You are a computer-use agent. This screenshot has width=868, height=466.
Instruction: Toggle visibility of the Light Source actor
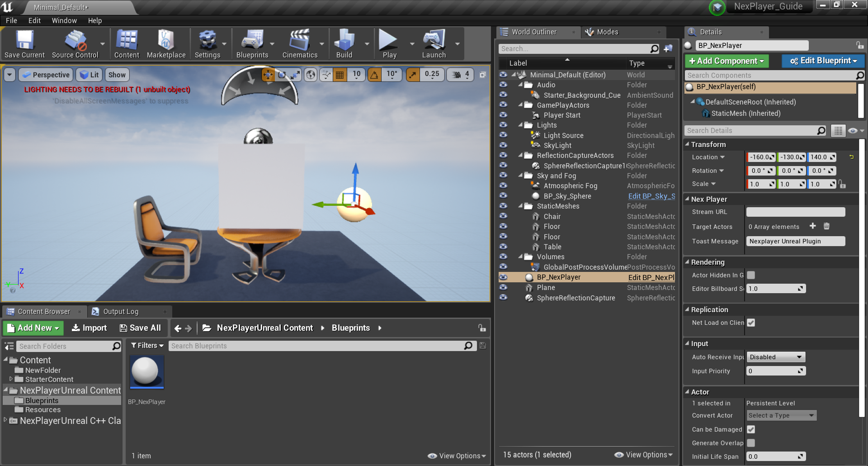[x=503, y=135]
